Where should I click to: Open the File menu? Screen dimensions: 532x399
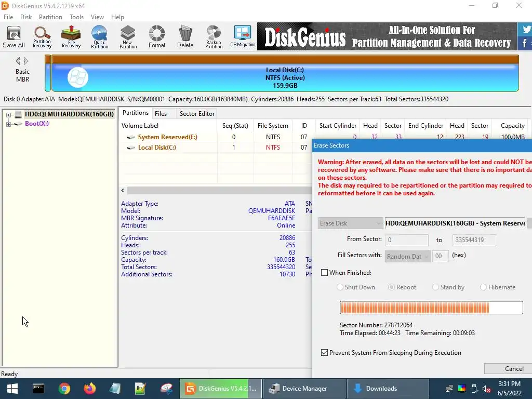tap(8, 17)
